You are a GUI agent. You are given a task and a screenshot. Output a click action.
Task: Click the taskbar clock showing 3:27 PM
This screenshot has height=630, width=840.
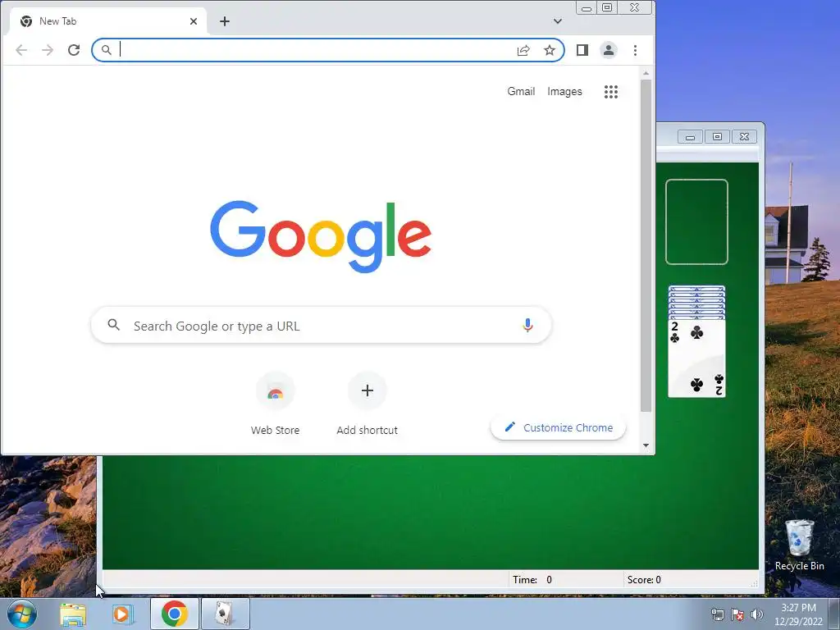click(x=798, y=614)
